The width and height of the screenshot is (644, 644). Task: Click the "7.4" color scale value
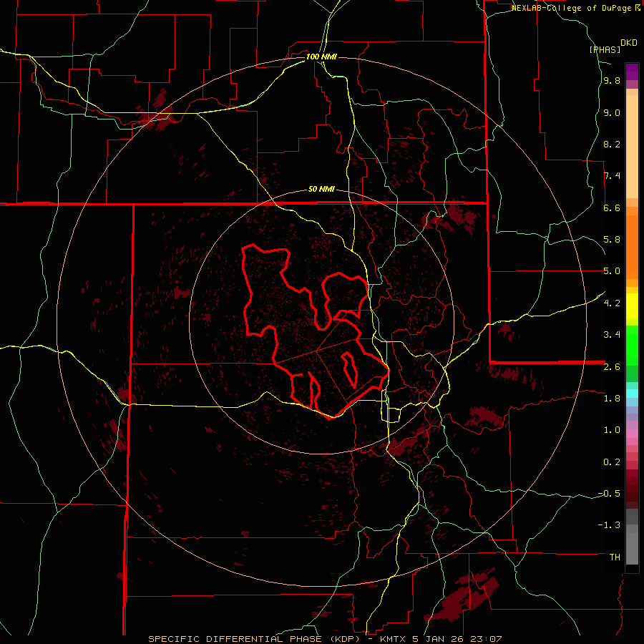pos(612,176)
